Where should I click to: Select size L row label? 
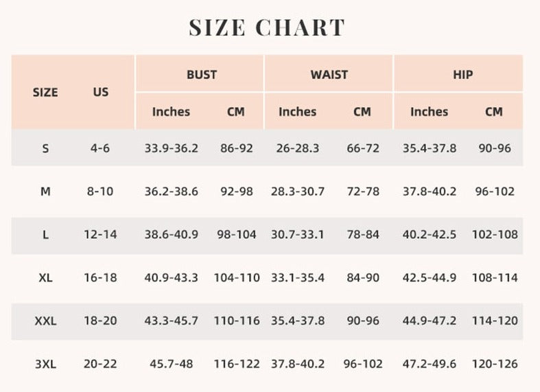pos(45,235)
